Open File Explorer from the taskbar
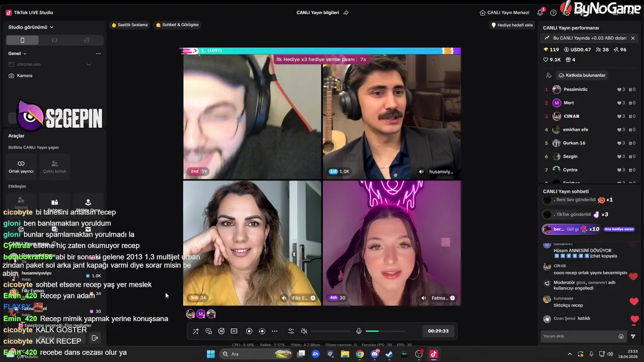Viewport: 644px width, 362px height. coord(345,354)
